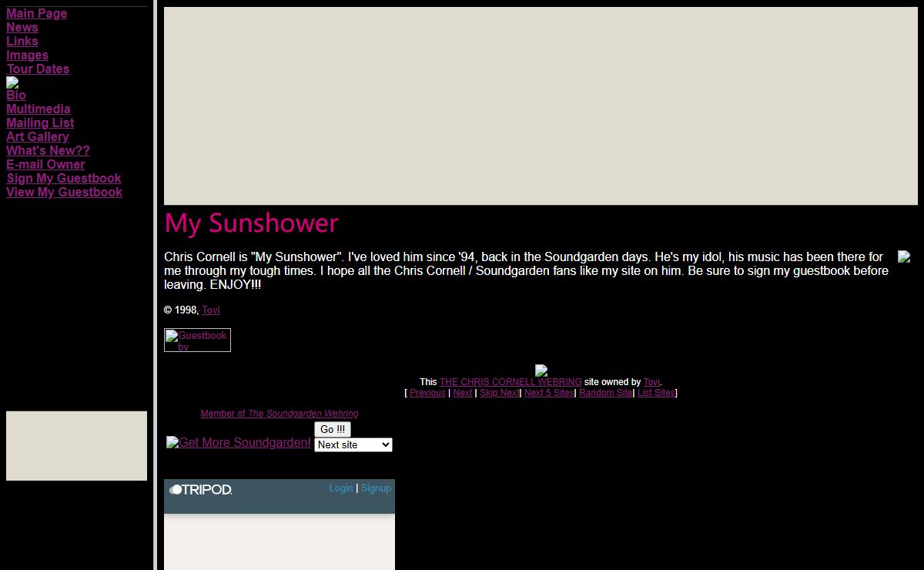Viewport: 924px width, 570px height.
Task: Click the Skip Next webring link
Action: [500, 393]
